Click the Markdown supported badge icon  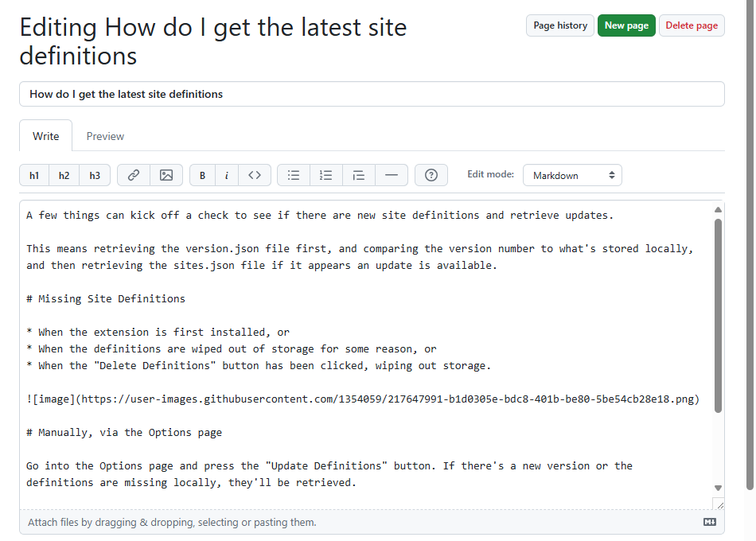click(710, 522)
